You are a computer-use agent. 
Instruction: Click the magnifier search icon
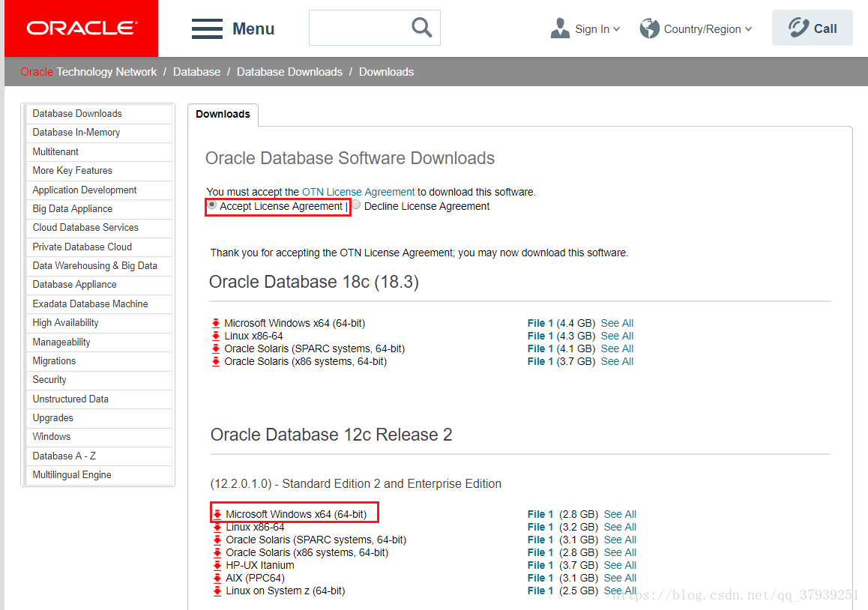click(x=422, y=27)
